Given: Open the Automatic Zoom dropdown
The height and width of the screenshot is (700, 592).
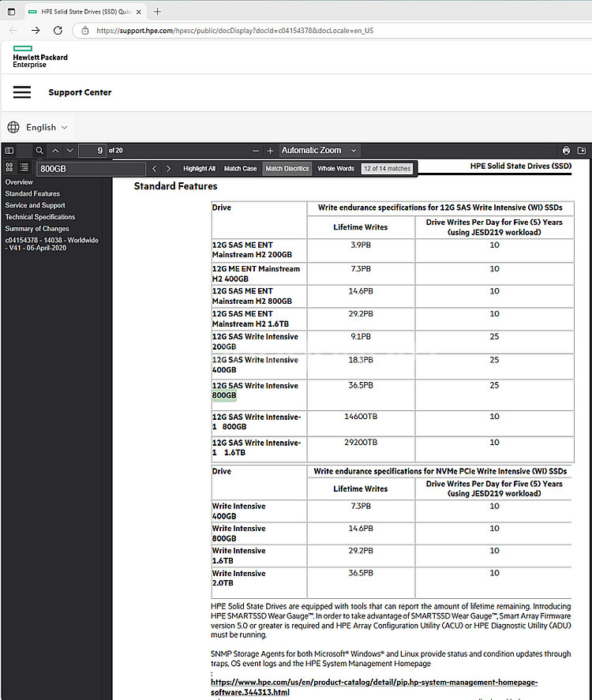Looking at the screenshot, I should coord(319,151).
